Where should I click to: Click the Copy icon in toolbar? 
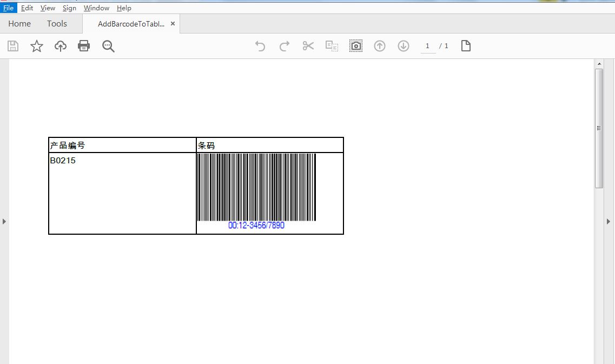tap(332, 46)
